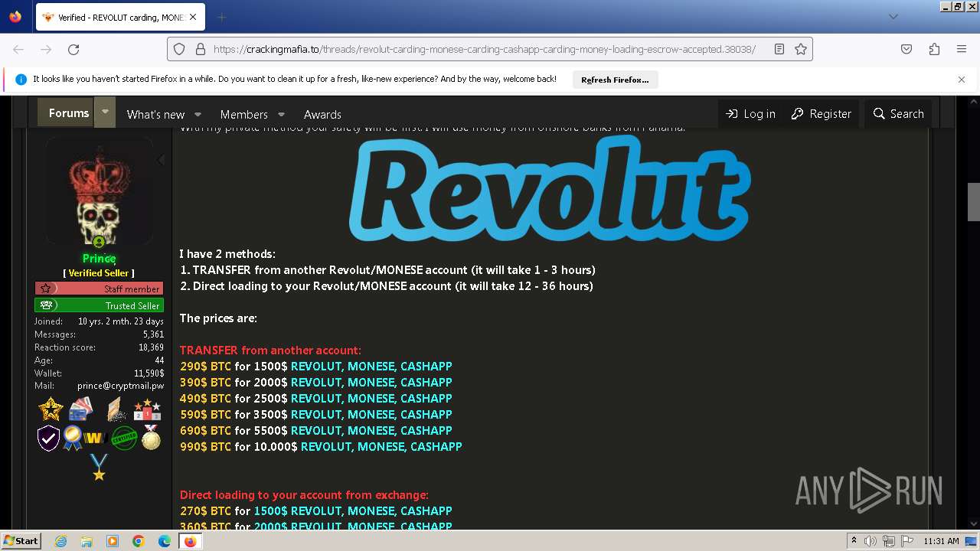Click the blue ribbon star medal badge
This screenshot has height=551, width=980.
[99, 467]
